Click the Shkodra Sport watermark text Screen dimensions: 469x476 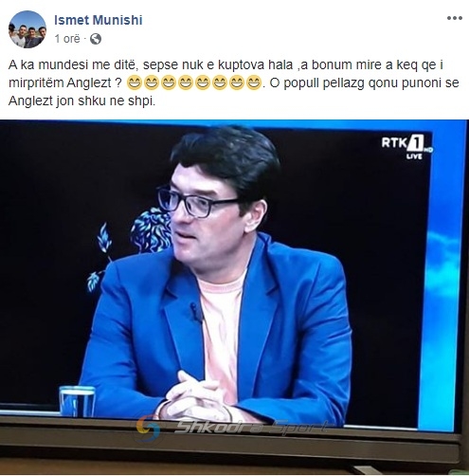(251, 428)
